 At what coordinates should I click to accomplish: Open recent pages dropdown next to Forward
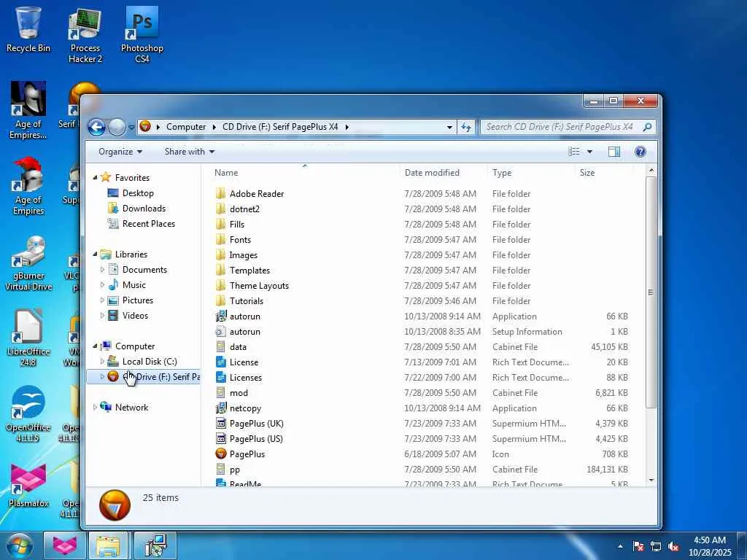point(131,128)
